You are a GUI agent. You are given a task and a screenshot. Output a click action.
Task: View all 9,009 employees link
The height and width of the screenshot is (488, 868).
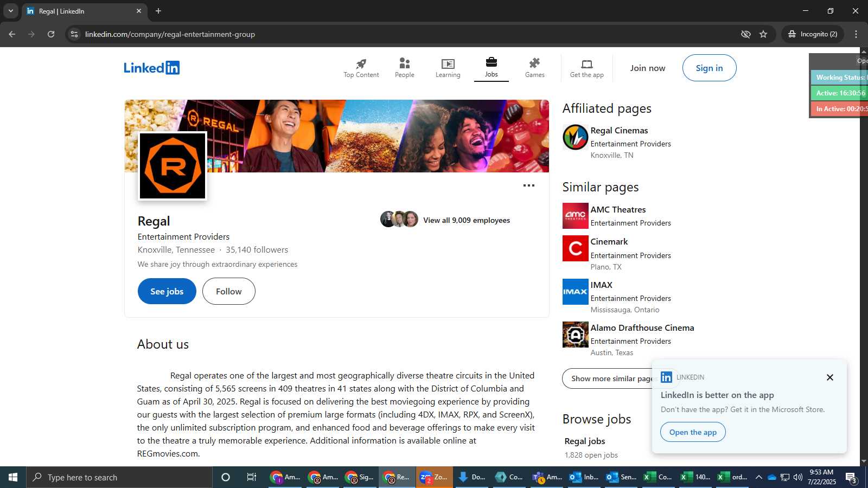click(x=467, y=220)
